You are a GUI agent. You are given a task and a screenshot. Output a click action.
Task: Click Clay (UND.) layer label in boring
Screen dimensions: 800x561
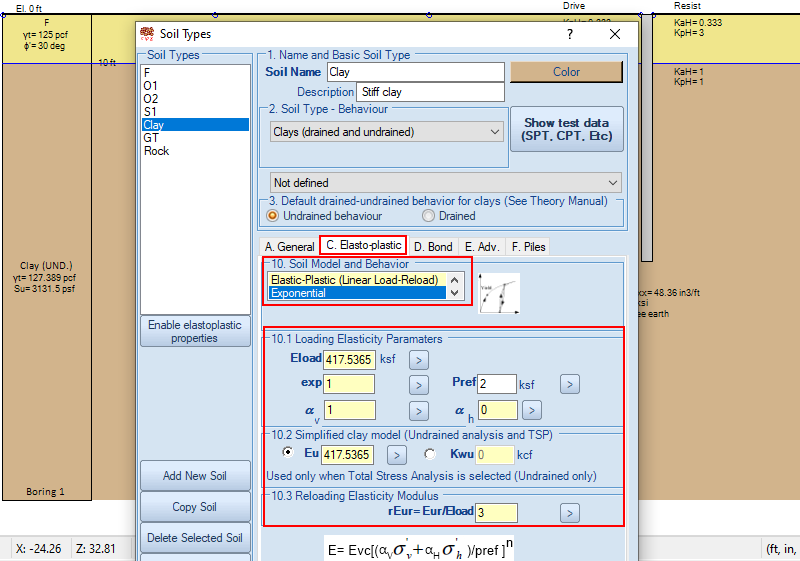click(x=46, y=266)
